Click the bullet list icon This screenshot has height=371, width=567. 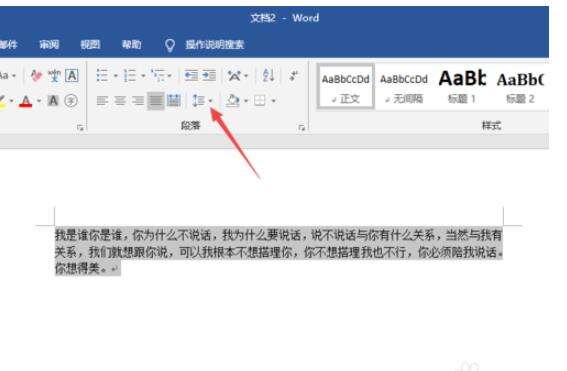click(x=102, y=76)
